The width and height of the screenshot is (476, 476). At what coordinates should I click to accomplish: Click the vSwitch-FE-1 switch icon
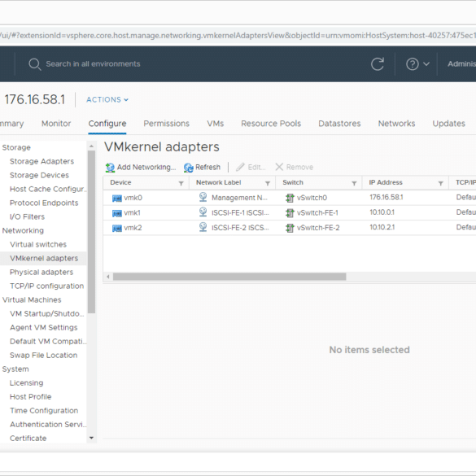(x=290, y=213)
